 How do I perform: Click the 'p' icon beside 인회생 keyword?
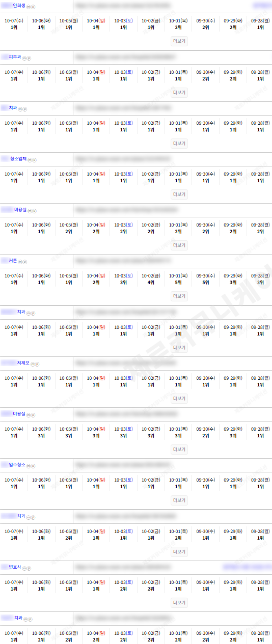click(x=33, y=7)
